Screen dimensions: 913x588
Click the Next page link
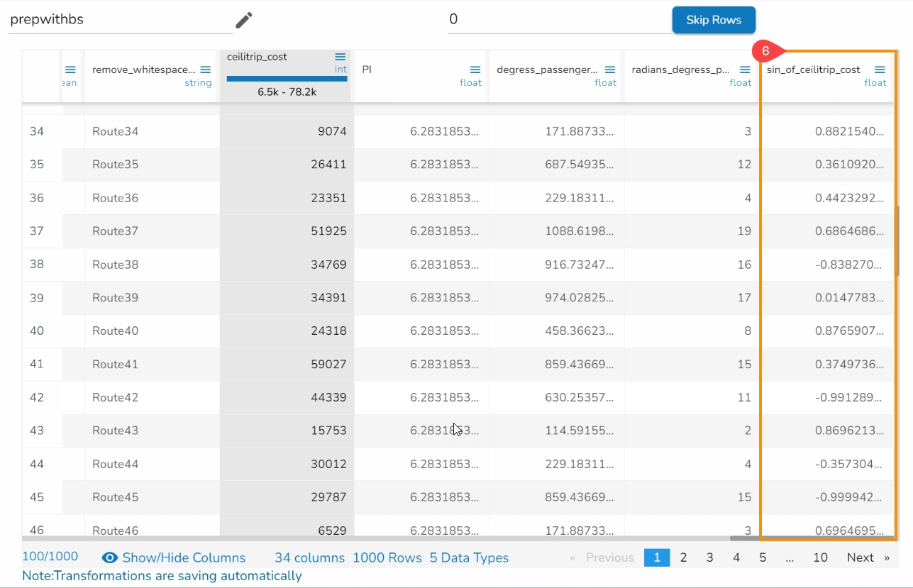point(861,558)
